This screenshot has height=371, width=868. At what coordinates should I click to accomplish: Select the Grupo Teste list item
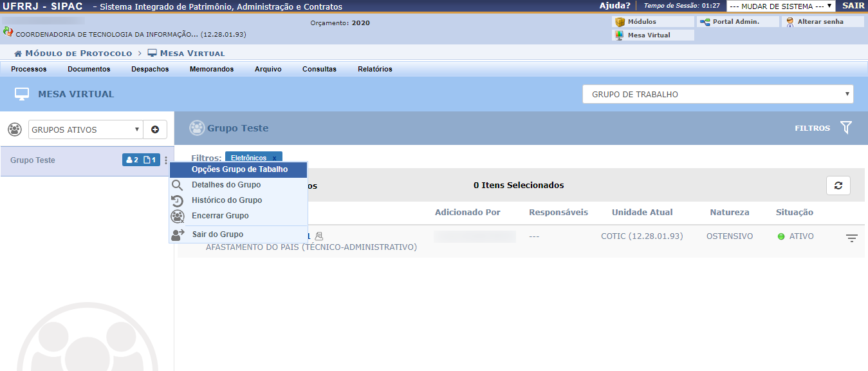[33, 160]
